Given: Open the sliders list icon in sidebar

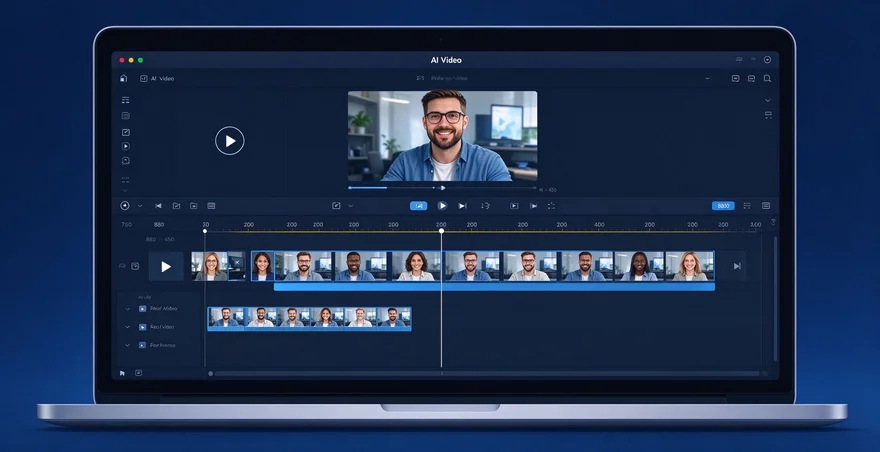Looking at the screenshot, I should 125,100.
